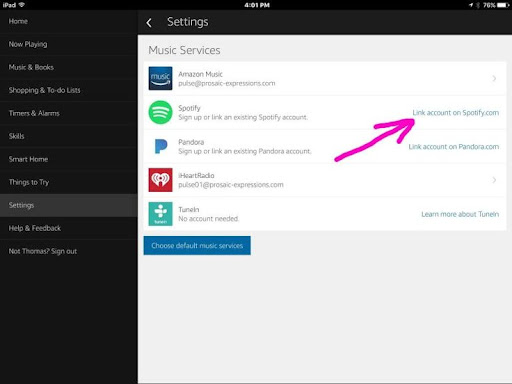
Task: Open Things to Try
Action: [x=69, y=182]
